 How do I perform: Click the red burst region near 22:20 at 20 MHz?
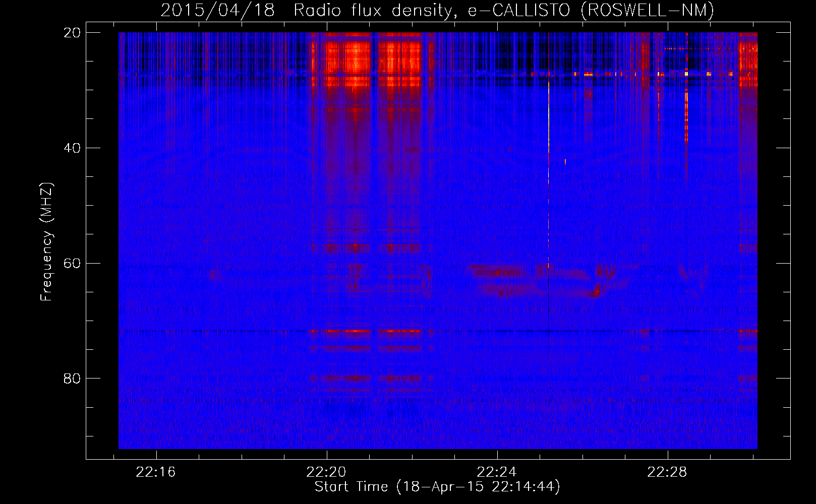348,60
